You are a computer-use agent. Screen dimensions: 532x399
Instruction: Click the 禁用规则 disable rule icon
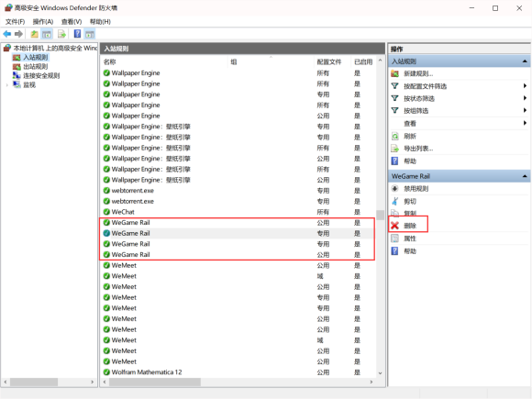tap(394, 189)
